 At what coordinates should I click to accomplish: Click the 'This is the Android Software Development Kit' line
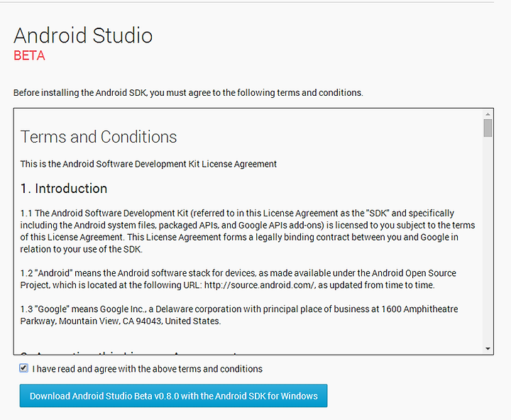tap(148, 164)
